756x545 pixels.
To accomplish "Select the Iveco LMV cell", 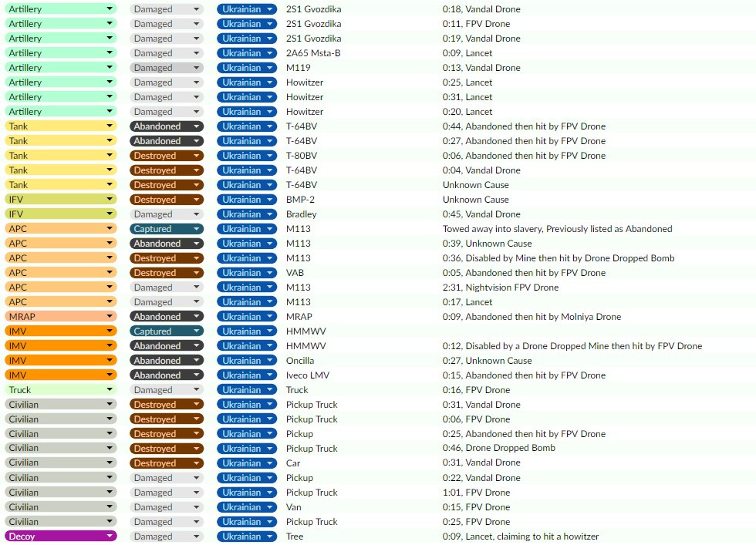I will pos(308,375).
